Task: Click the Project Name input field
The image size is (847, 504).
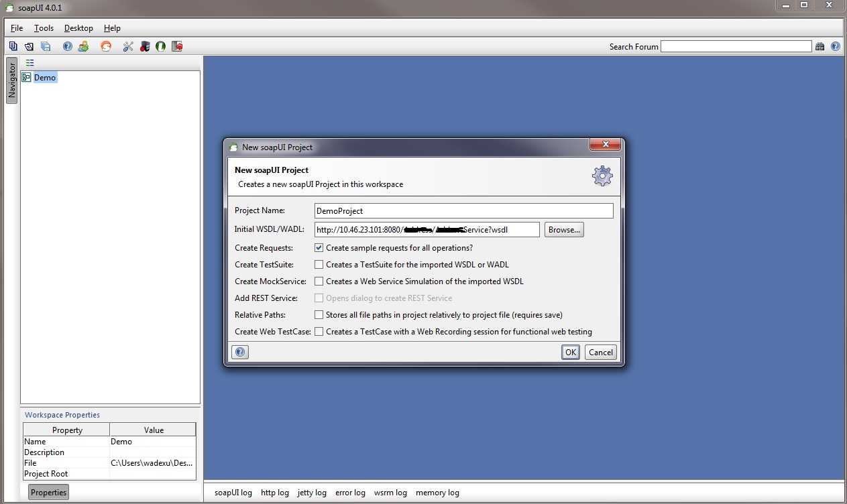Action: 464,210
